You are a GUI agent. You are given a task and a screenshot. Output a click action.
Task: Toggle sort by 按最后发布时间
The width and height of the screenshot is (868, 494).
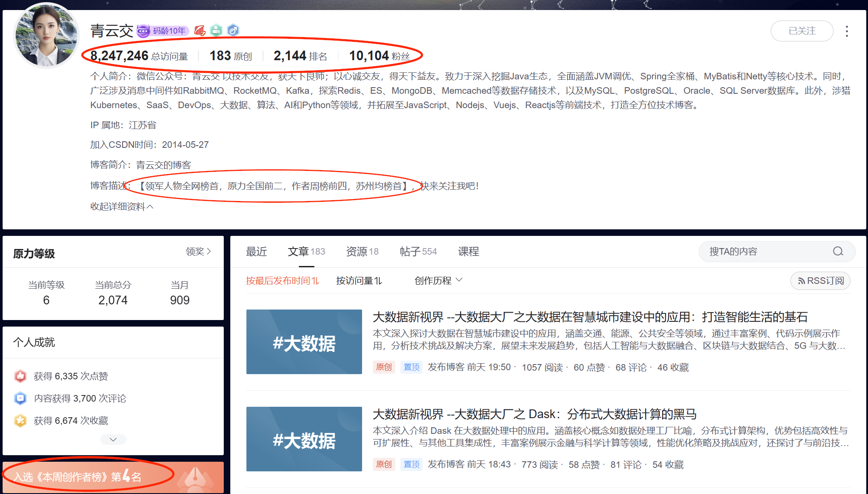[282, 281]
